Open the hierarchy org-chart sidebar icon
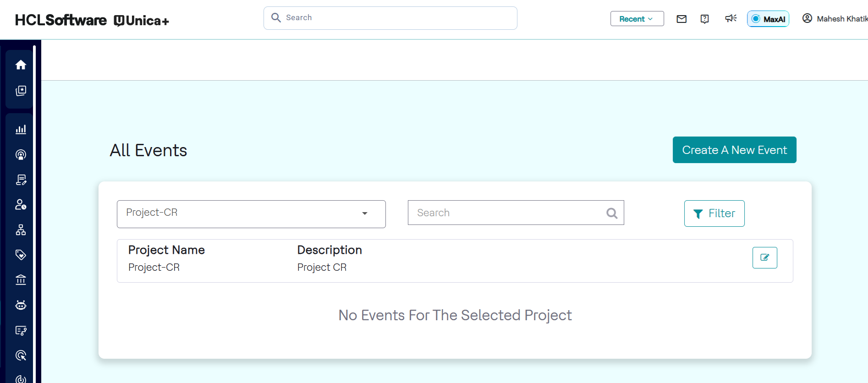 21,230
